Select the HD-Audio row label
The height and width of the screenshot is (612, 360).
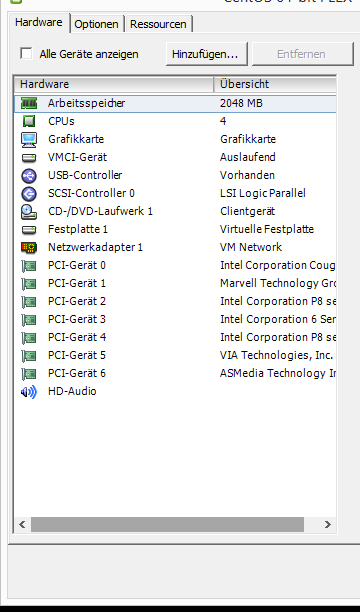(x=72, y=391)
